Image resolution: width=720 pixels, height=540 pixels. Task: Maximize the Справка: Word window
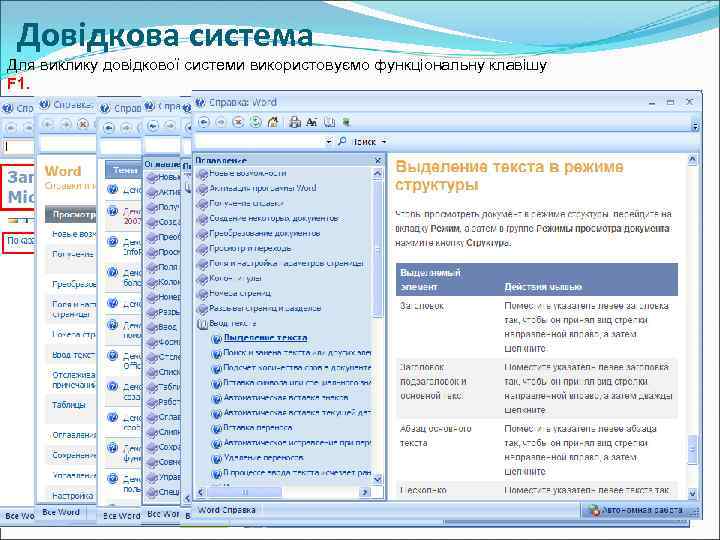670,102
